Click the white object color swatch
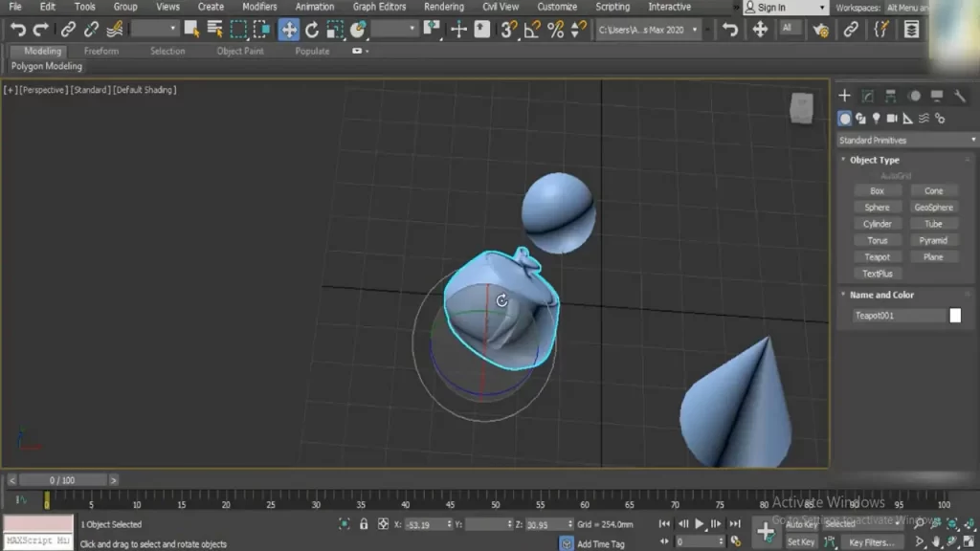 click(x=955, y=316)
